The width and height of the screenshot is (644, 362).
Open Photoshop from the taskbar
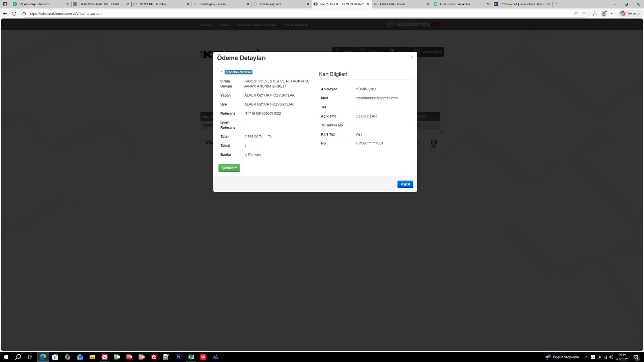[x=178, y=357]
